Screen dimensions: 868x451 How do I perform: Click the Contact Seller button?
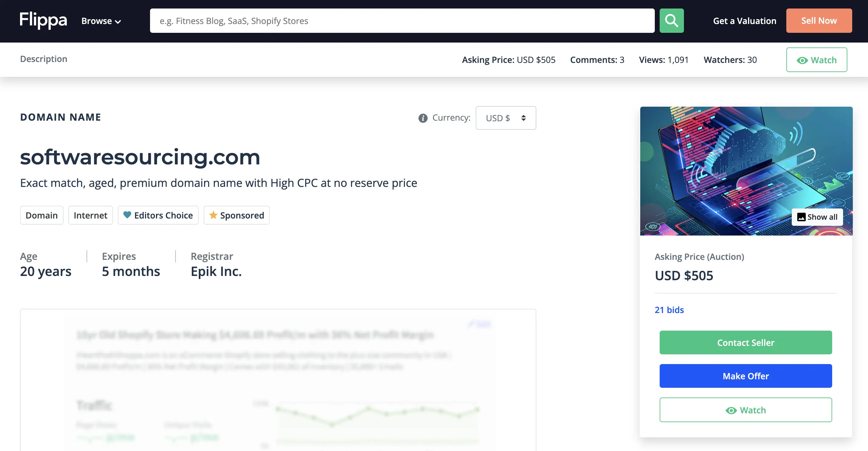tap(746, 343)
